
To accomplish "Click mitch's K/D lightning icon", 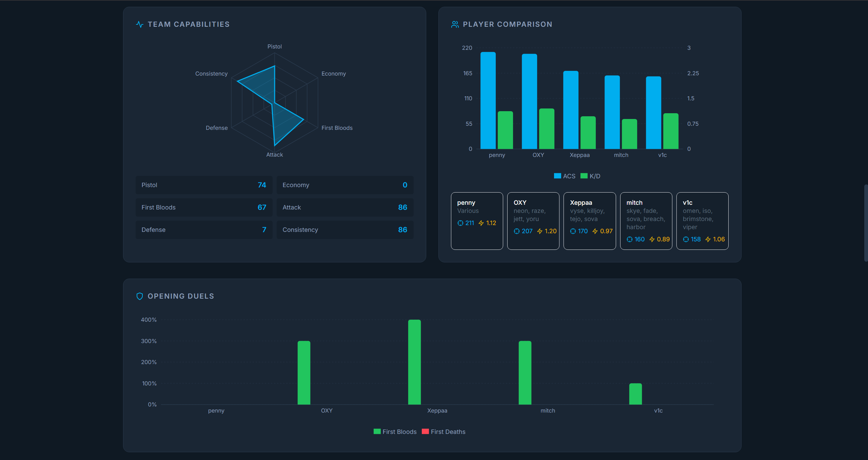I will [x=652, y=239].
